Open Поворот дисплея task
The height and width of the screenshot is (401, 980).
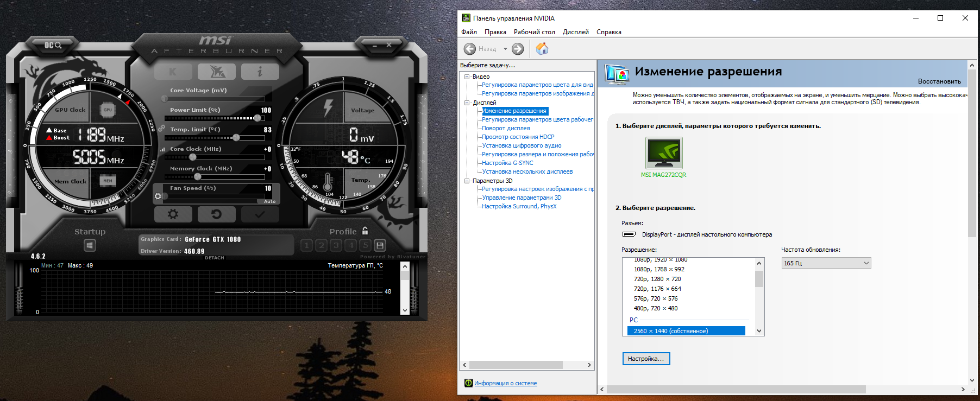(x=506, y=128)
